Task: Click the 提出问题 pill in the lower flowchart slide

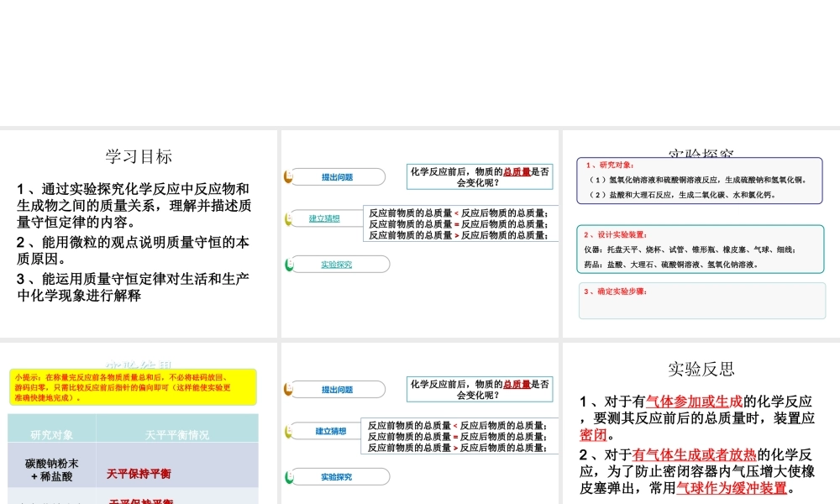Action: click(337, 390)
